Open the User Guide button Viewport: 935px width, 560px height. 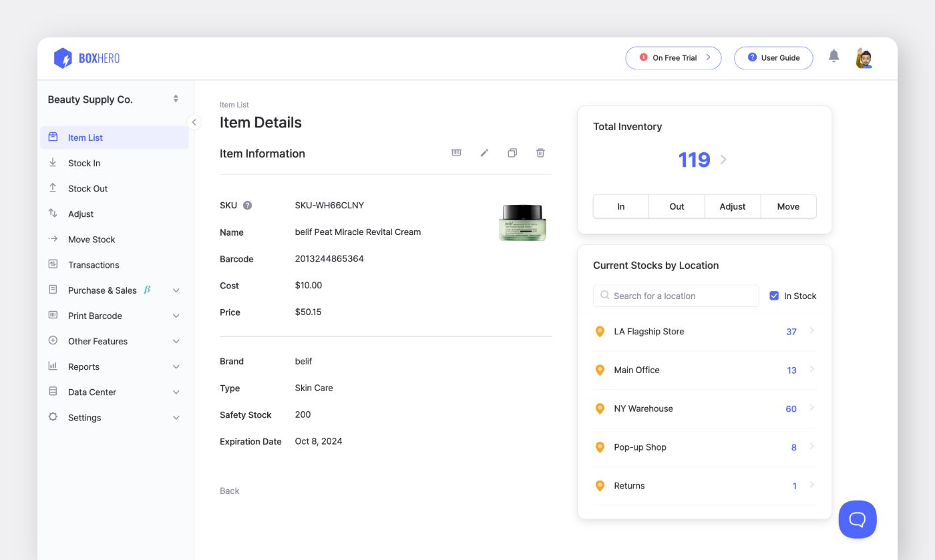pyautogui.click(x=773, y=58)
